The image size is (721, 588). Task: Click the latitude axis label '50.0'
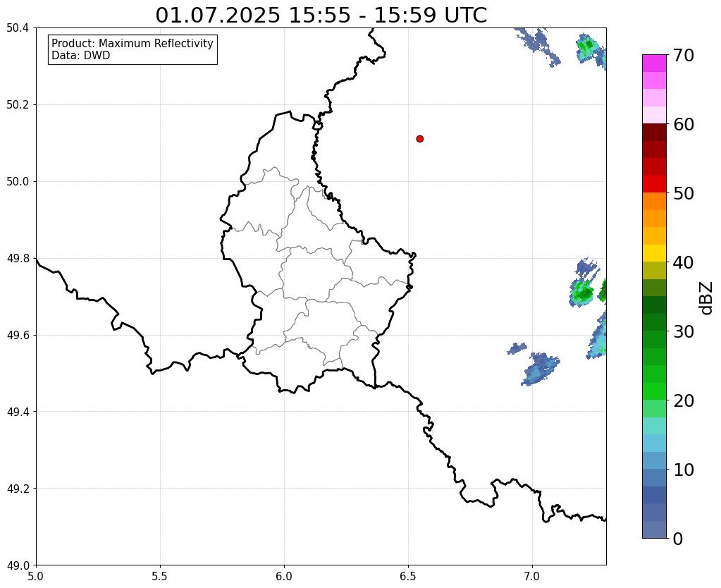click(x=18, y=182)
